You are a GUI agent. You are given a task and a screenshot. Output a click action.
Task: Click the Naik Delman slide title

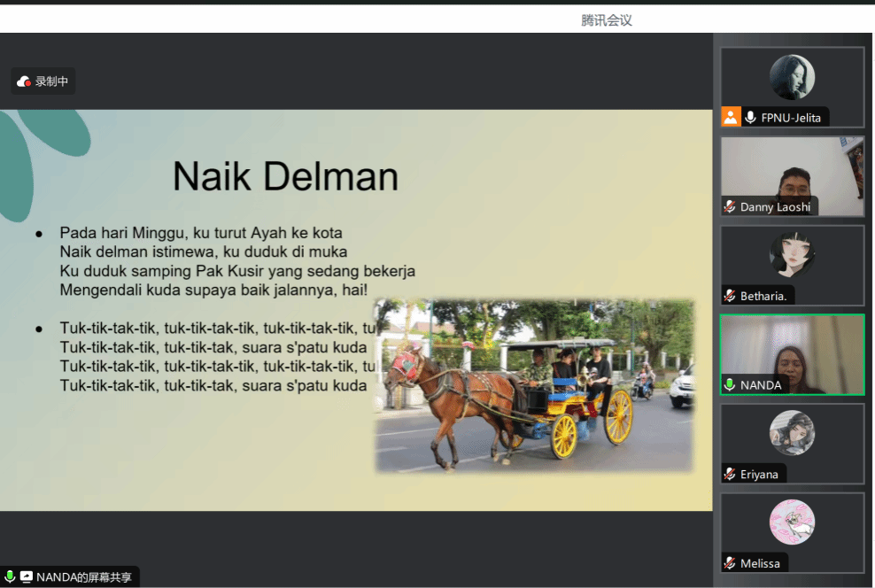[x=285, y=176]
